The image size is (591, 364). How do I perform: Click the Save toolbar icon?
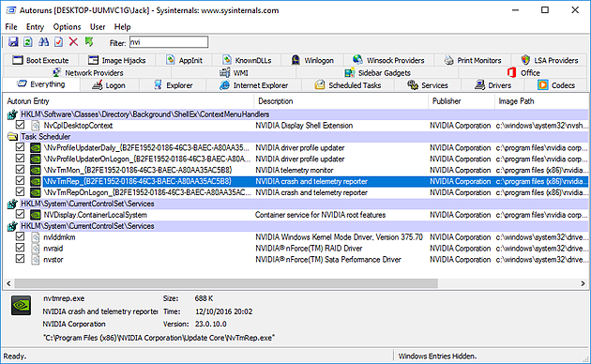pyautogui.click(x=13, y=42)
